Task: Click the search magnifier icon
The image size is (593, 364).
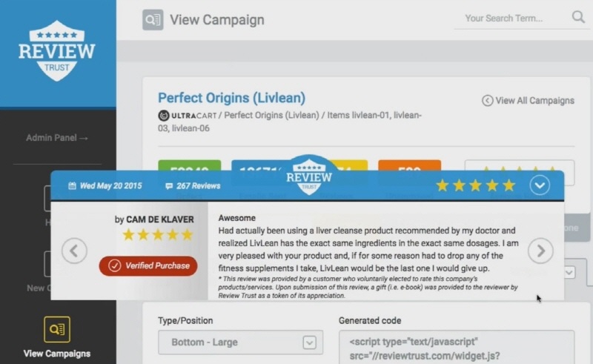Action: pos(578,17)
